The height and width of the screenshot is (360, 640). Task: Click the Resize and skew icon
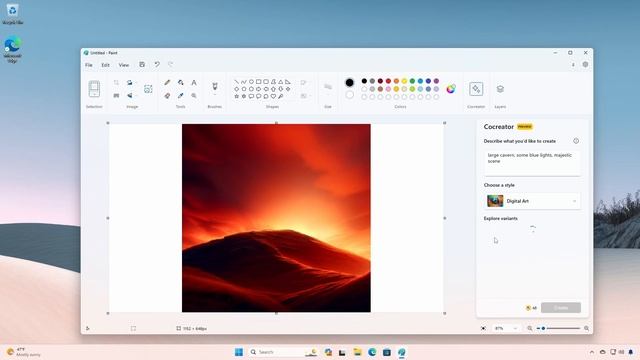116,96
